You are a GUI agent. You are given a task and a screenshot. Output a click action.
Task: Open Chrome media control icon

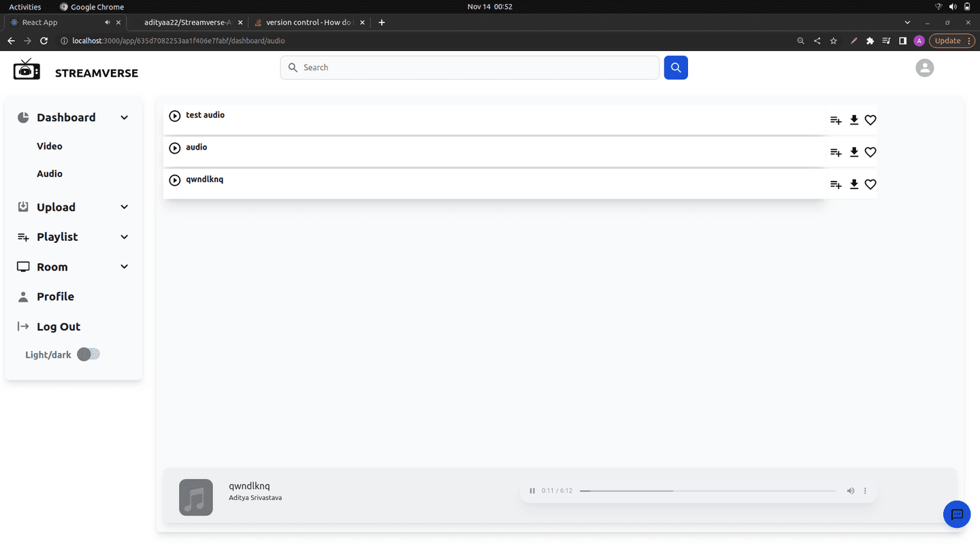tap(886, 41)
